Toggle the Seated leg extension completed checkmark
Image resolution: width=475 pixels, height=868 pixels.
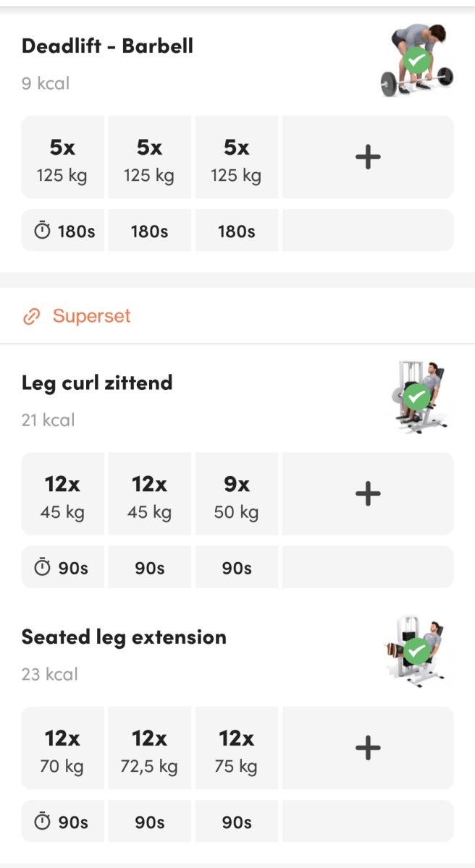point(416,651)
